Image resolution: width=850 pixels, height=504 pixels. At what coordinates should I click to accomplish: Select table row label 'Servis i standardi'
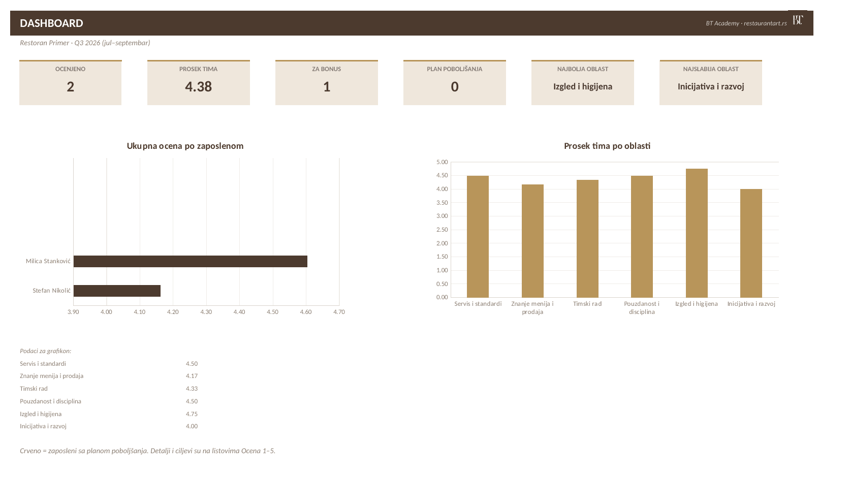pyautogui.click(x=43, y=364)
